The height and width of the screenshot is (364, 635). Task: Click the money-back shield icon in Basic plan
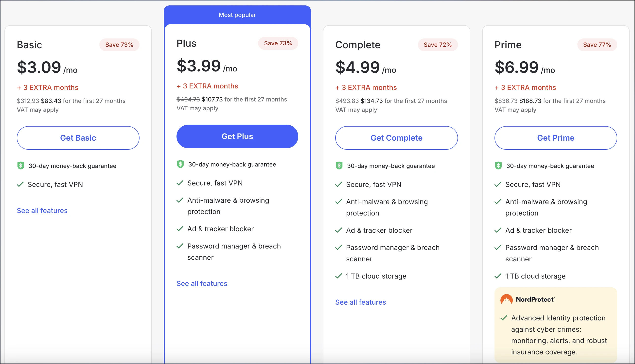click(x=20, y=165)
